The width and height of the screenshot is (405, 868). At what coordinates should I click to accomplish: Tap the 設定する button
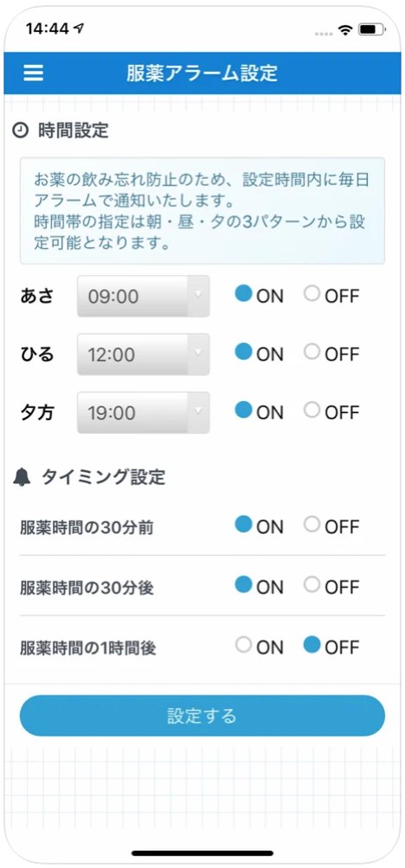[x=202, y=715]
